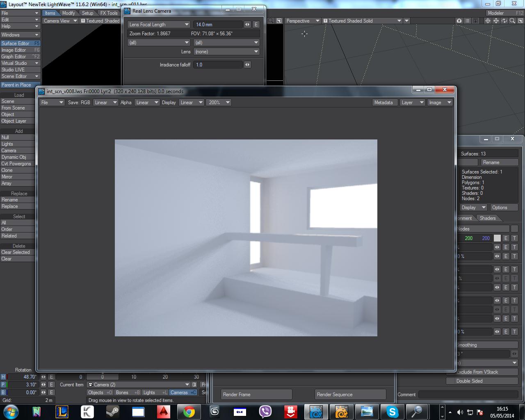This screenshot has width=525, height=420.
Task: Click the viewport camera snapshot icon
Action: coord(459,21)
